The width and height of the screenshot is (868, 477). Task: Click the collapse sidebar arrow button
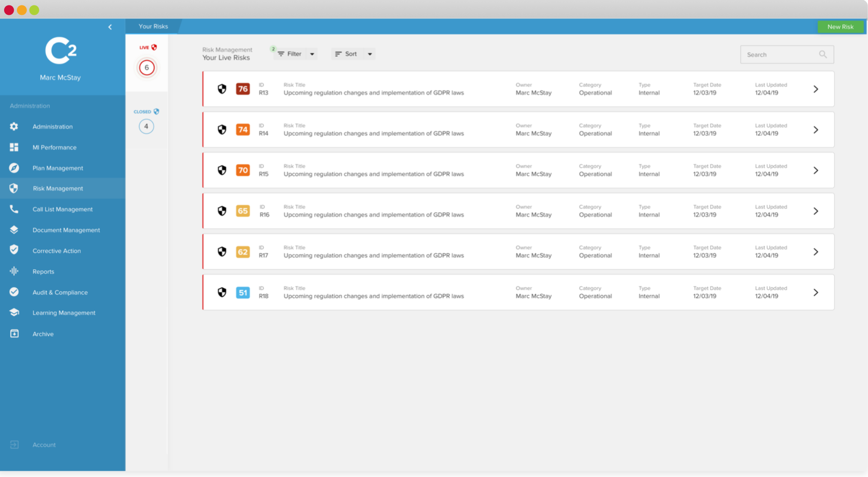click(110, 26)
